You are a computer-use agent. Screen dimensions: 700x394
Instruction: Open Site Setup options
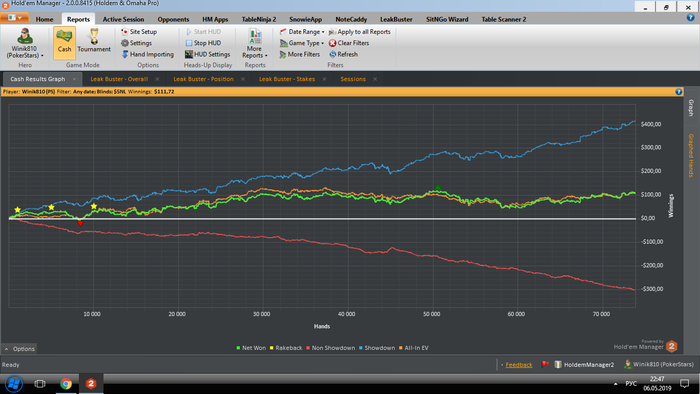(x=139, y=32)
